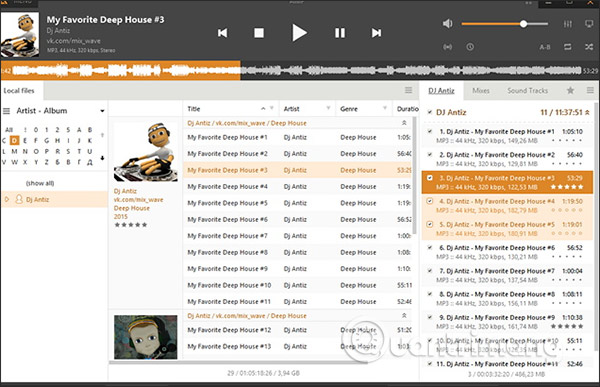Open the Title column filter dropdown
Viewport: 600px width, 387px height.
[x=272, y=109]
